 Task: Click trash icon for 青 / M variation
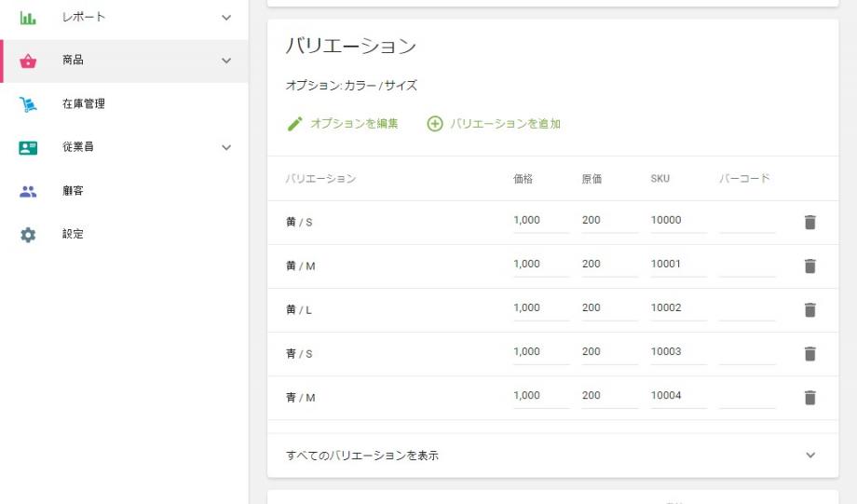click(x=809, y=397)
